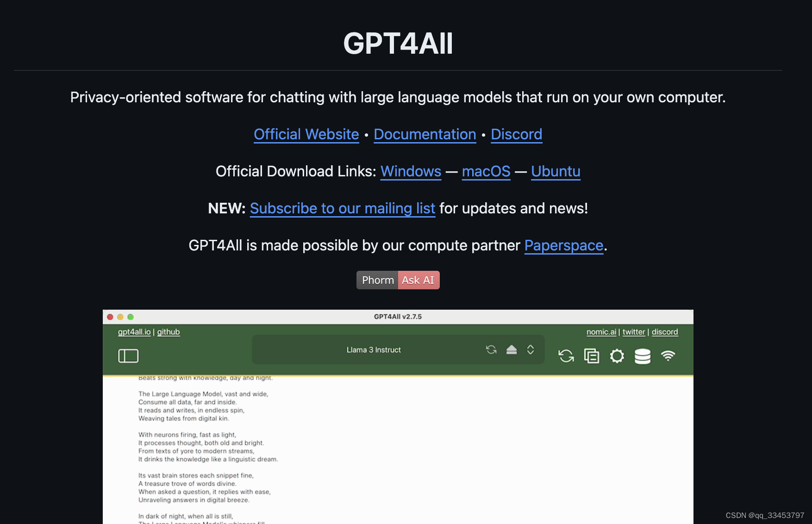This screenshot has width=812, height=524.
Task: Click the network wifi icon
Action: (x=668, y=356)
